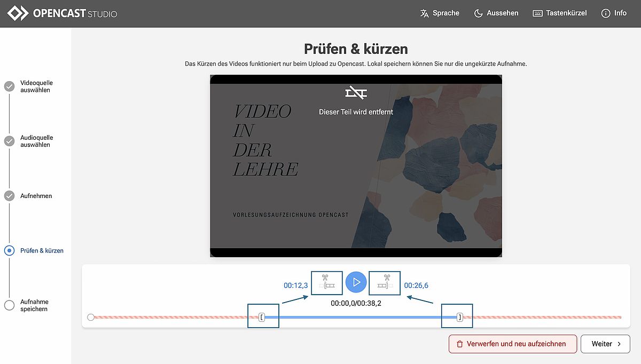Click the heading Prüfen & kürzen
Screen dimensions: 641x364
356,49
